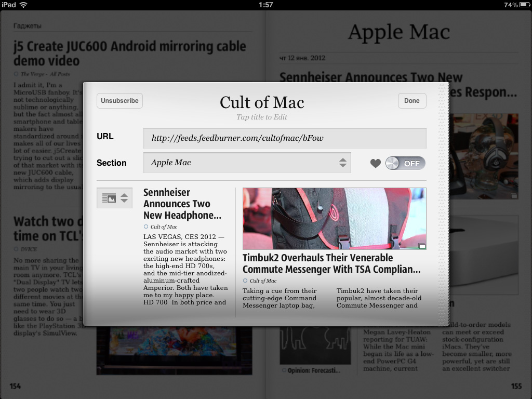The height and width of the screenshot is (399, 532).
Task: Open Opinion: Forecasti... article in background
Action: coord(314,370)
